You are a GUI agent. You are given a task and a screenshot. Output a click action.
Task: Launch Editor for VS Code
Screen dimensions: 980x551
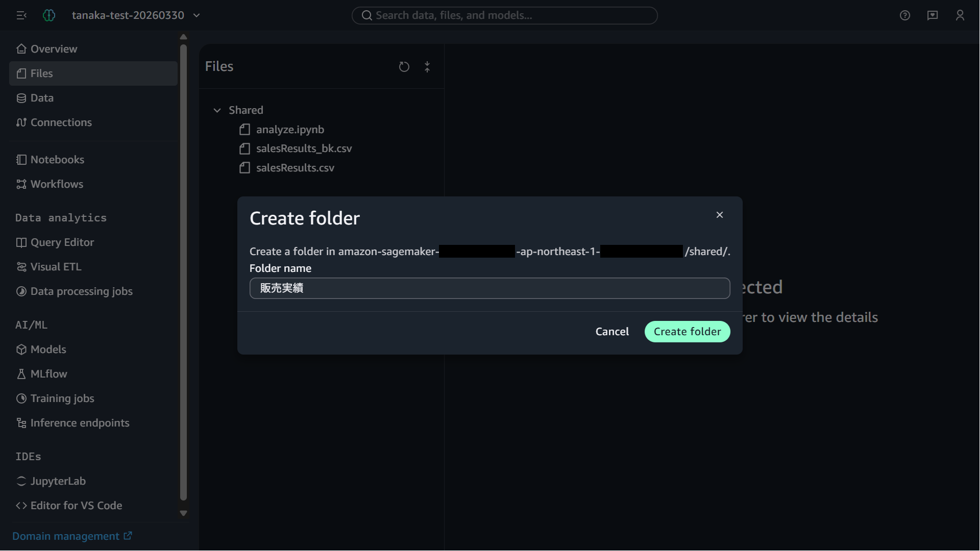pos(93,506)
